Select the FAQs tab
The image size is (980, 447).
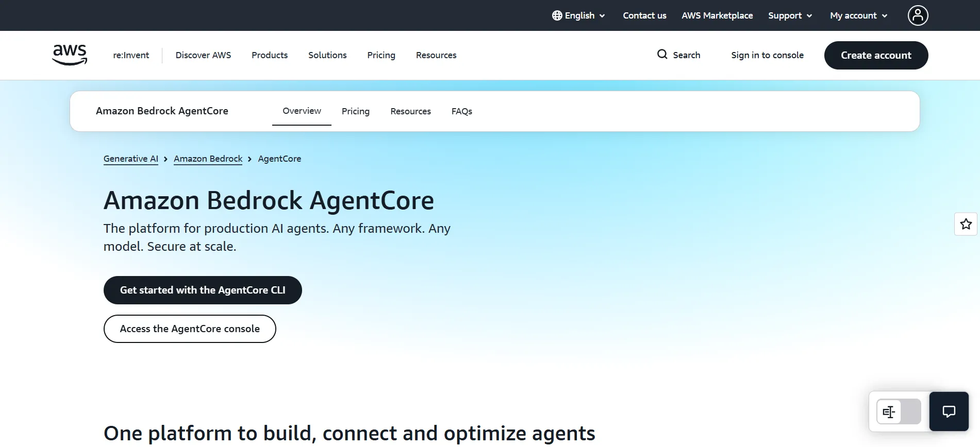[462, 111]
